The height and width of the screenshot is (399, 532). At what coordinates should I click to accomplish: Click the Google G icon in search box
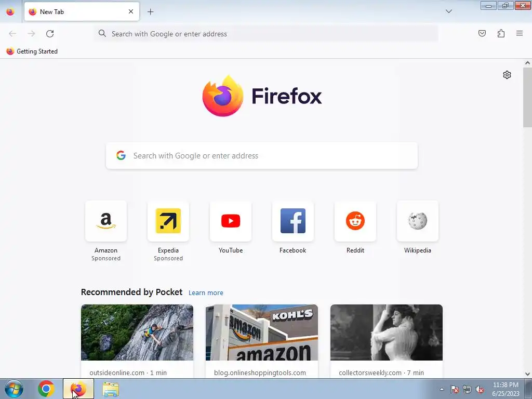tap(121, 155)
